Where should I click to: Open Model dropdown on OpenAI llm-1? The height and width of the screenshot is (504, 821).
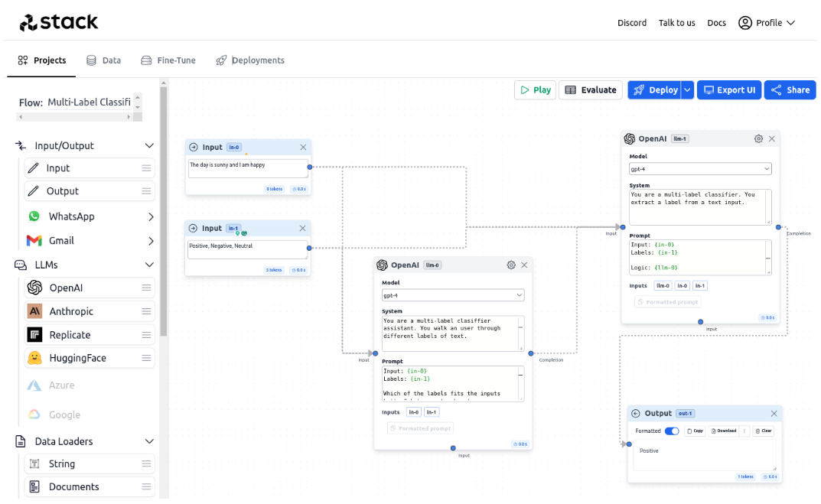[700, 169]
